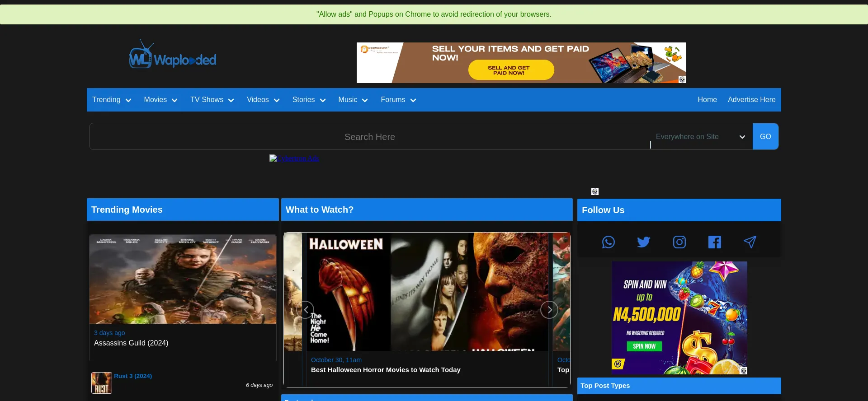
Task: Click the 'October 30, 11am' date text
Action: (336, 360)
